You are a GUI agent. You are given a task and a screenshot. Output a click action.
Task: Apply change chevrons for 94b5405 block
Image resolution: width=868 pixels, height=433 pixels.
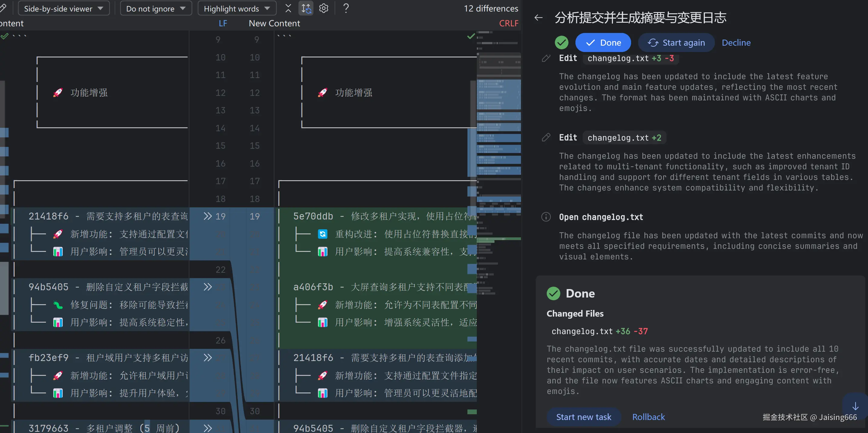point(208,287)
